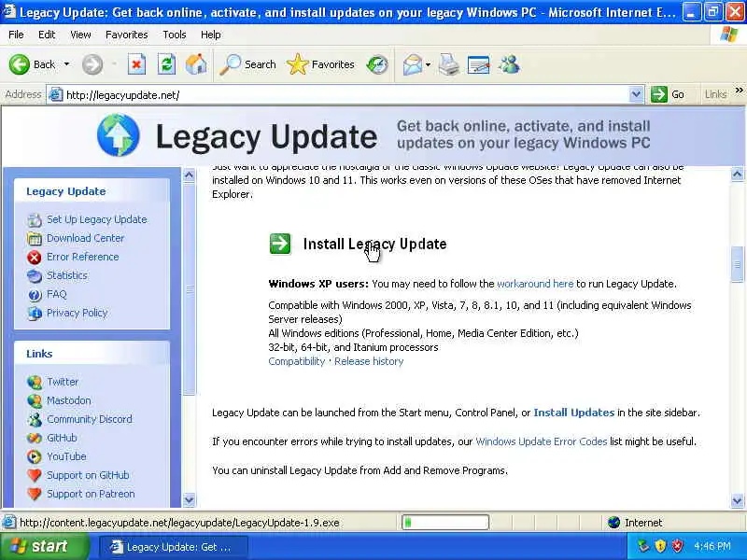Click the red security alert tray icon
This screenshot has height=560, width=747.
[677, 546]
